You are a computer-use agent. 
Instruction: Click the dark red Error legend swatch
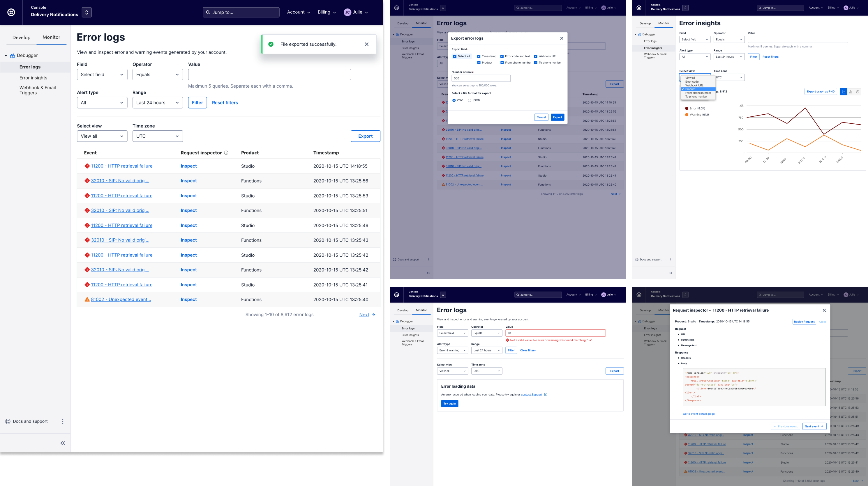pos(687,108)
